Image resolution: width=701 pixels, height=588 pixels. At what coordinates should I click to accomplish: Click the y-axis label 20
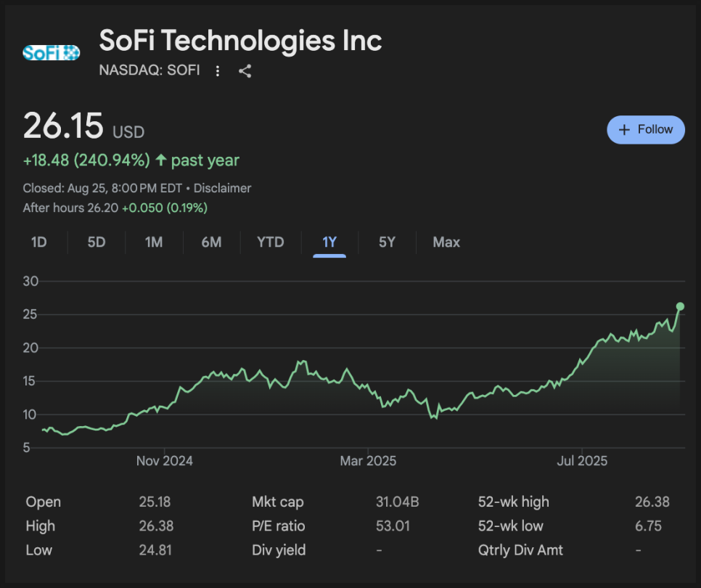[31, 348]
